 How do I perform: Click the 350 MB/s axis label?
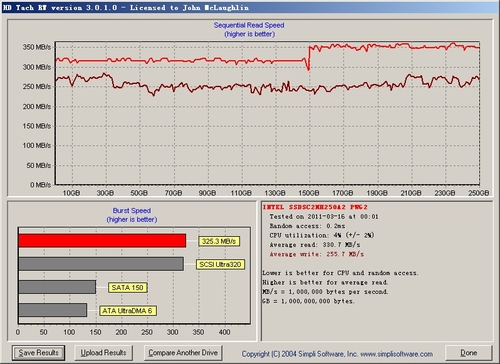37,47
